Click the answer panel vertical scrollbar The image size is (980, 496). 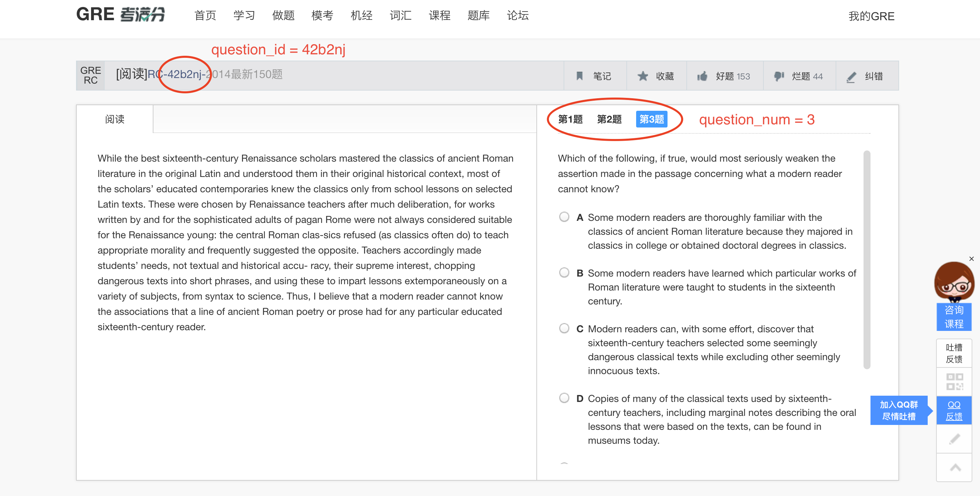pyautogui.click(x=867, y=259)
